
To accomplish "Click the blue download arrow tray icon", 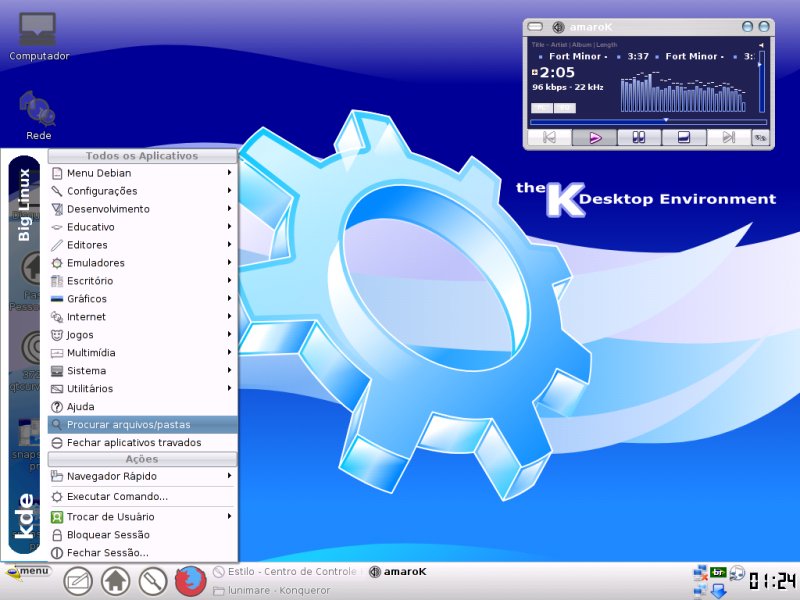I will pyautogui.click(x=718, y=590).
